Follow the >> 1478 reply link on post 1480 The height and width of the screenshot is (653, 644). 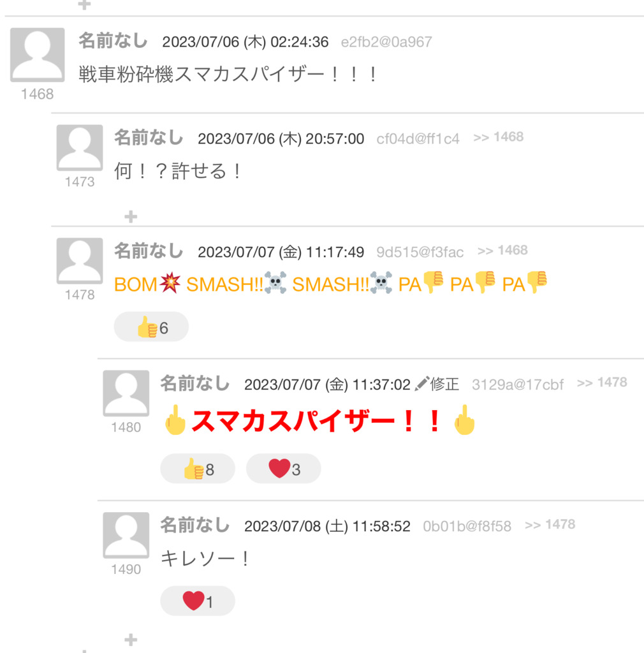click(602, 383)
